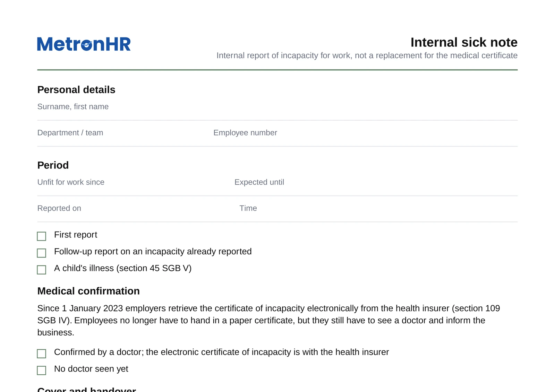
Task: Click the Internal sick note title
Action: (464, 42)
